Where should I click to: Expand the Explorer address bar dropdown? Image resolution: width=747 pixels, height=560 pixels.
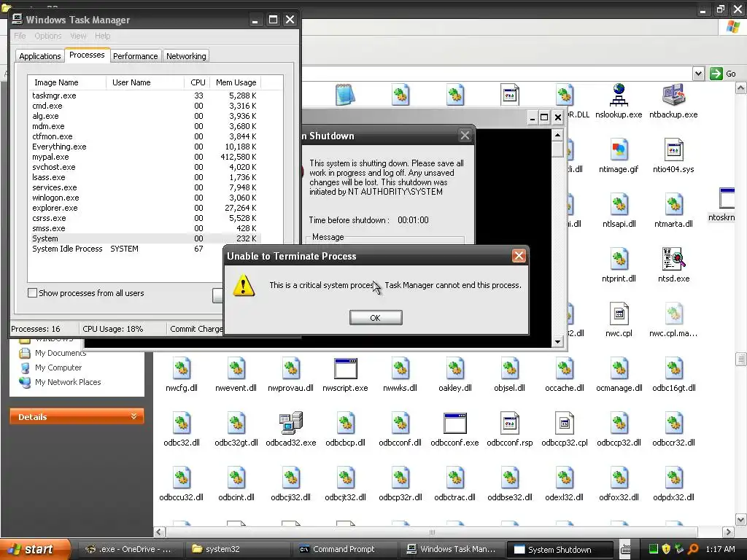pos(698,74)
